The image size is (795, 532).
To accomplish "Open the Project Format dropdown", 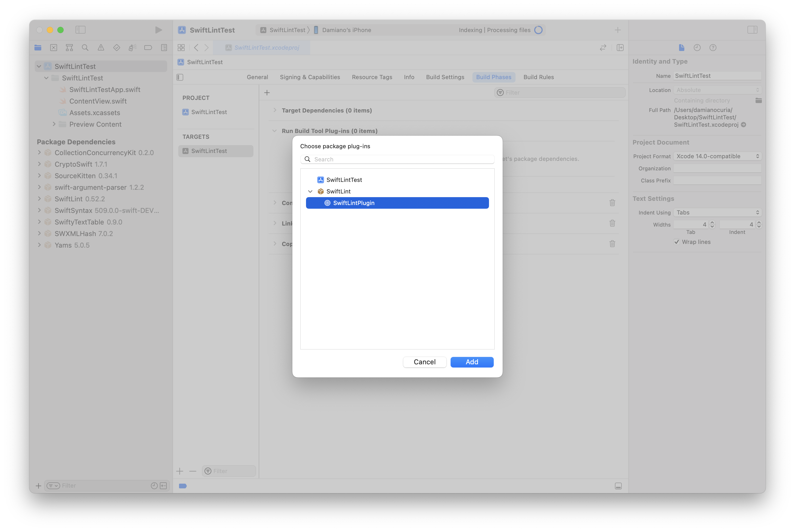I will coord(718,156).
